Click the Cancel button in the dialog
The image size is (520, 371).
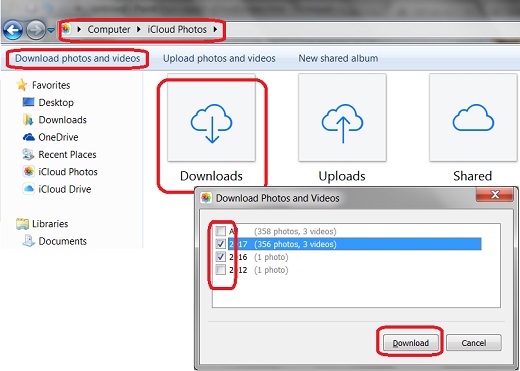point(474,343)
